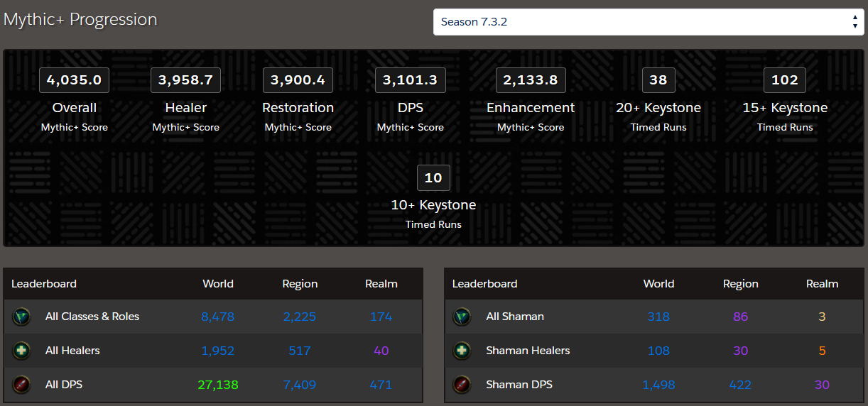Click the 15+ Keystone label
The height and width of the screenshot is (406, 868).
(785, 108)
